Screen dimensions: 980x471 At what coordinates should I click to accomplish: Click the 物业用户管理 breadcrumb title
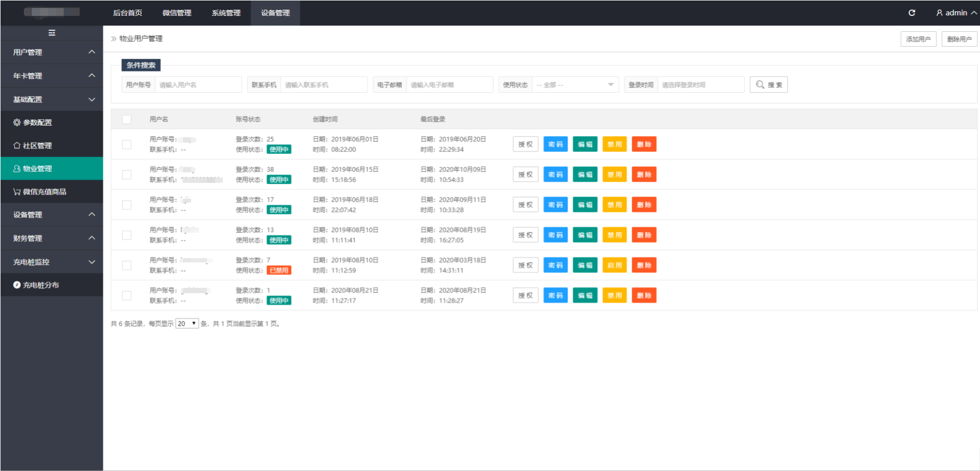(141, 39)
